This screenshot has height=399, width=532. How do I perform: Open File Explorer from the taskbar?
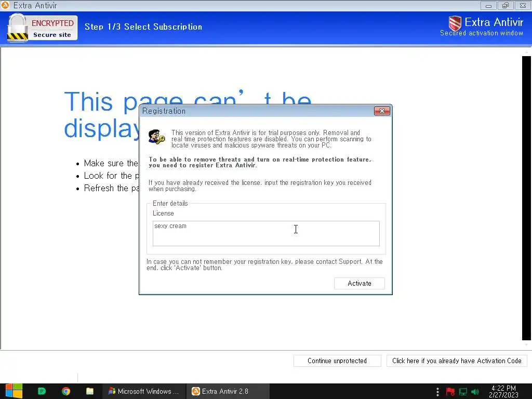point(90,391)
